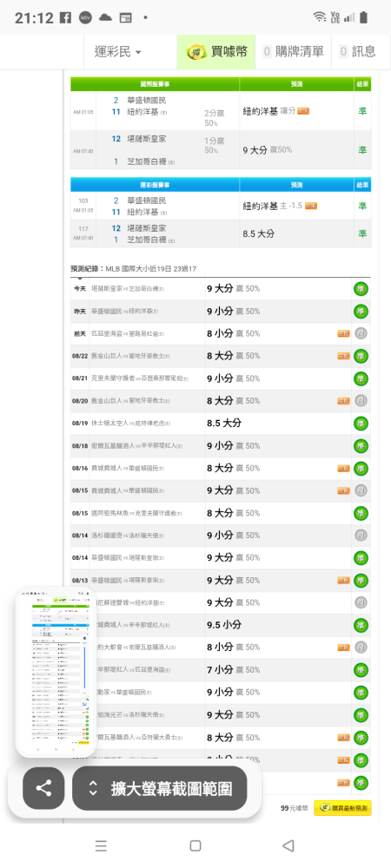Tap the share icon on screenshot toolbar
Screen dimensions: 391x868
pos(43,788)
